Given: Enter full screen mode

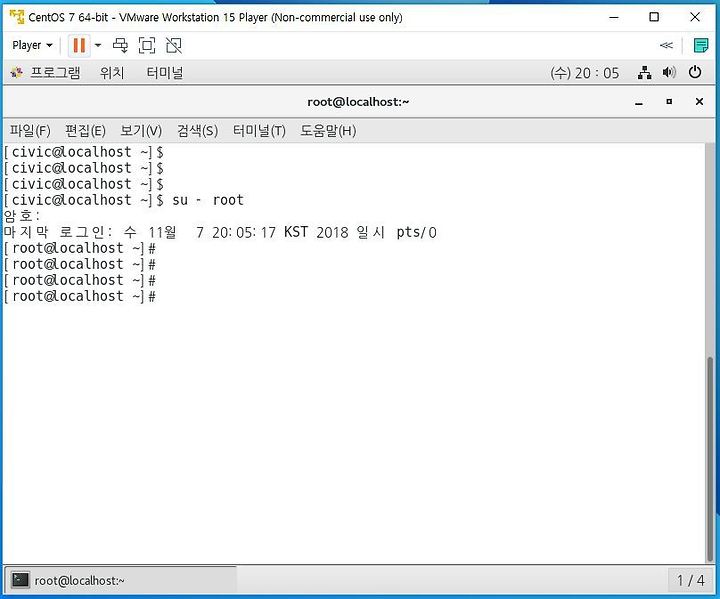Looking at the screenshot, I should (x=147, y=45).
